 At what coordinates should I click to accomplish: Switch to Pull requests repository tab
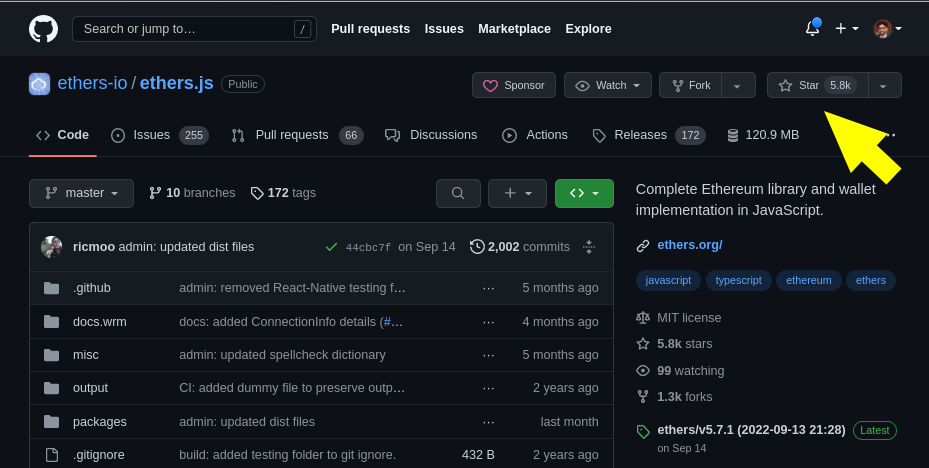(x=297, y=135)
